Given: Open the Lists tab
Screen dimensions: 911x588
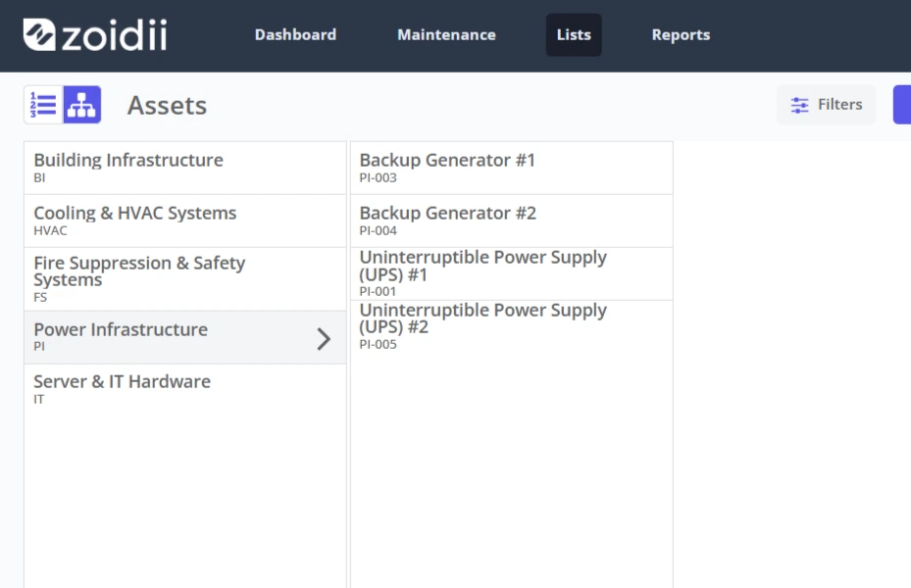Looking at the screenshot, I should click(x=574, y=35).
